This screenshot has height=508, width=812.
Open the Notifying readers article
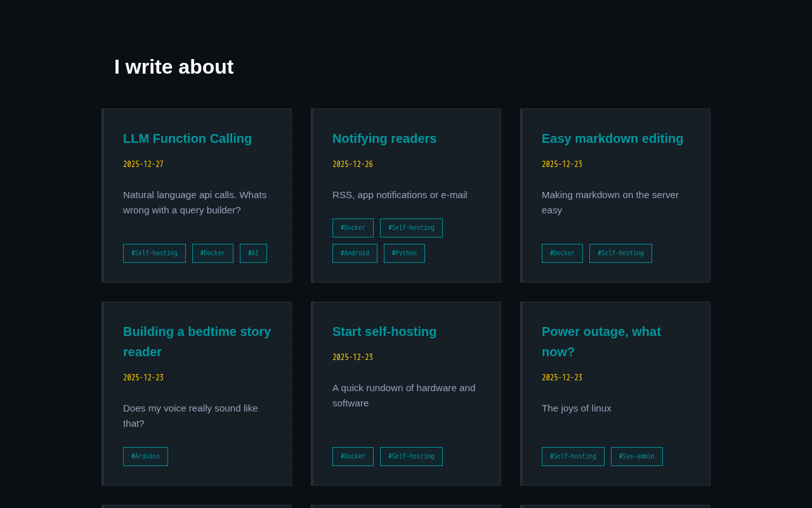384,138
